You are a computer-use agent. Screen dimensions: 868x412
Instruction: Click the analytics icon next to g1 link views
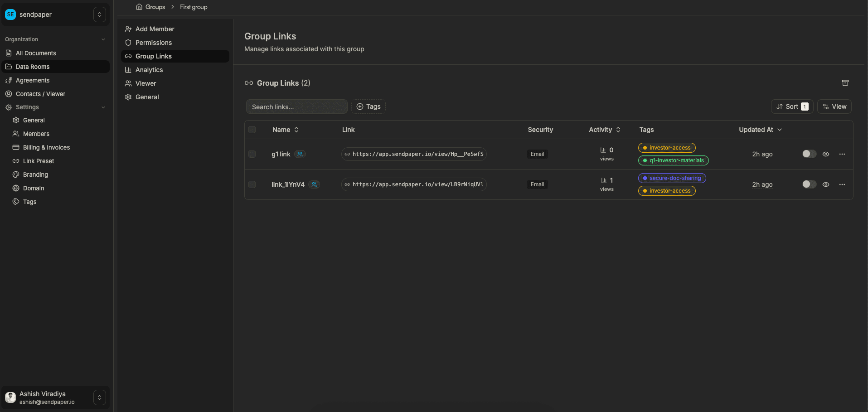pos(603,150)
